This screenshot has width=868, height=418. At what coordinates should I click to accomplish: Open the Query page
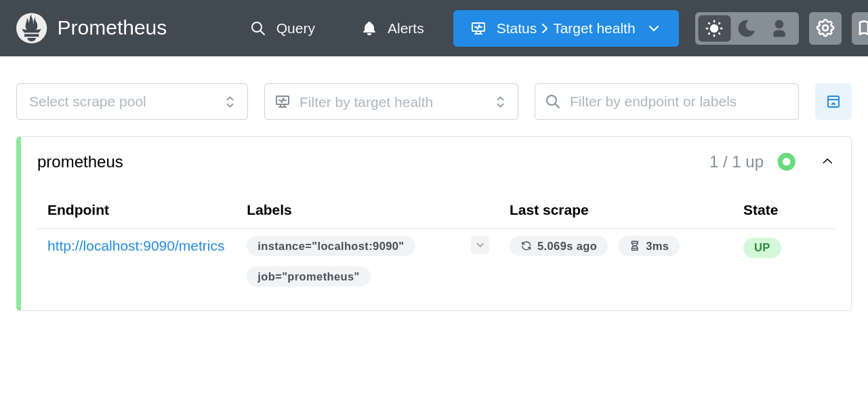coord(283,28)
